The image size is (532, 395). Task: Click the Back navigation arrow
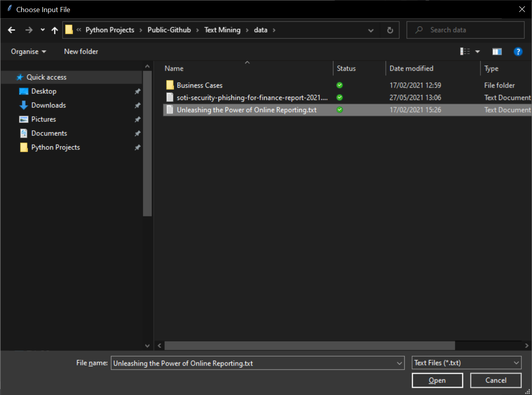pyautogui.click(x=12, y=30)
